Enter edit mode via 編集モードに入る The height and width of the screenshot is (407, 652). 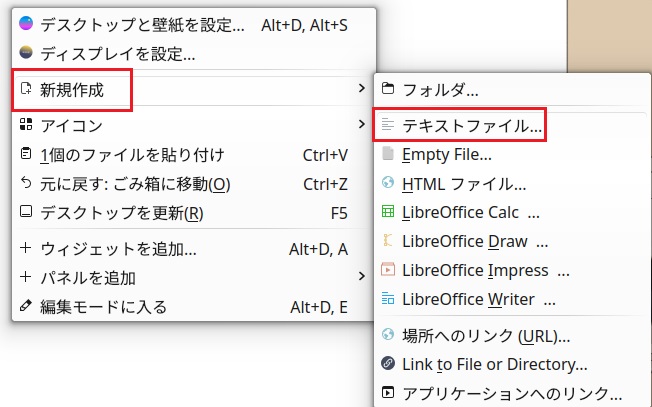(103, 306)
